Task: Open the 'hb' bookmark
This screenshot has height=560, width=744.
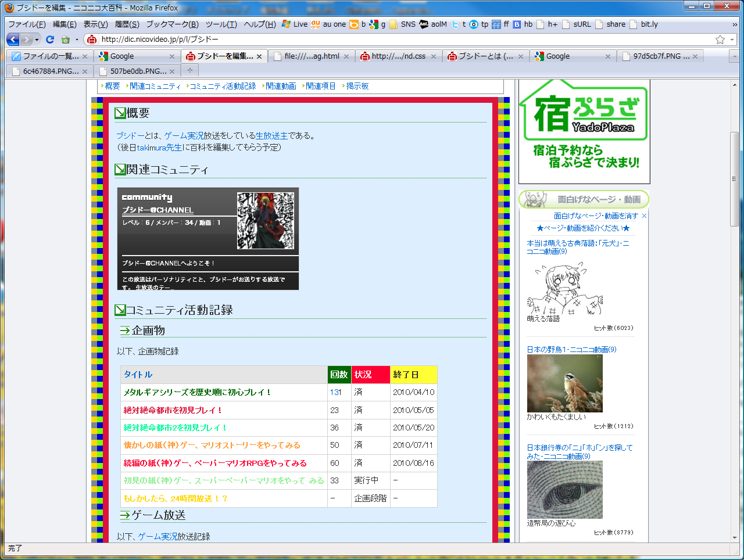Action: coord(523,24)
